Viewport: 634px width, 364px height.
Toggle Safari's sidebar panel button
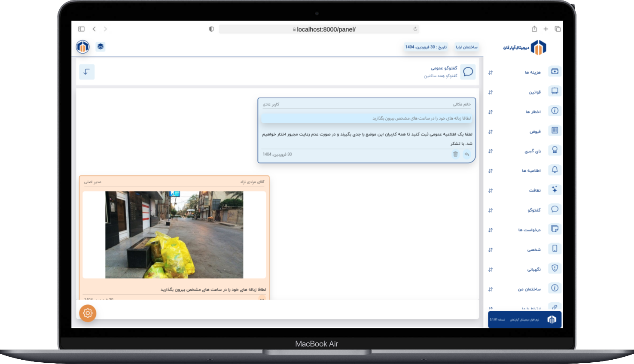81,29
